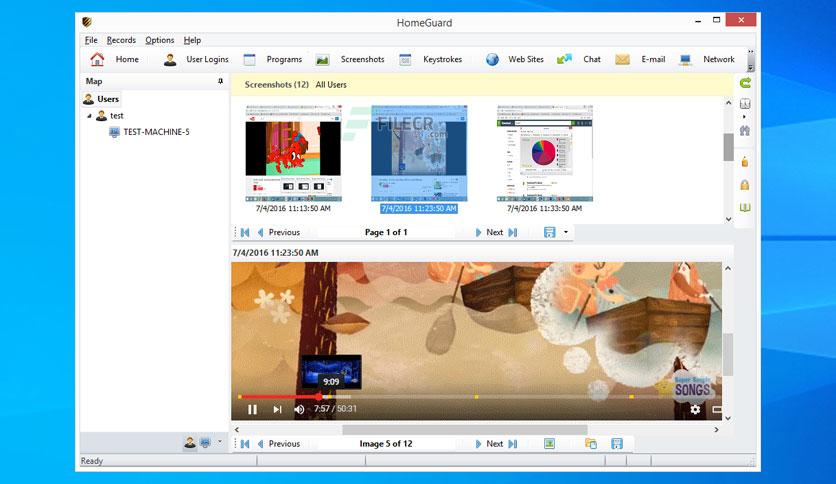Open dropdown arrow beside thumbnail save icon
Image resolution: width=836 pixels, height=484 pixels.
pyautogui.click(x=566, y=232)
